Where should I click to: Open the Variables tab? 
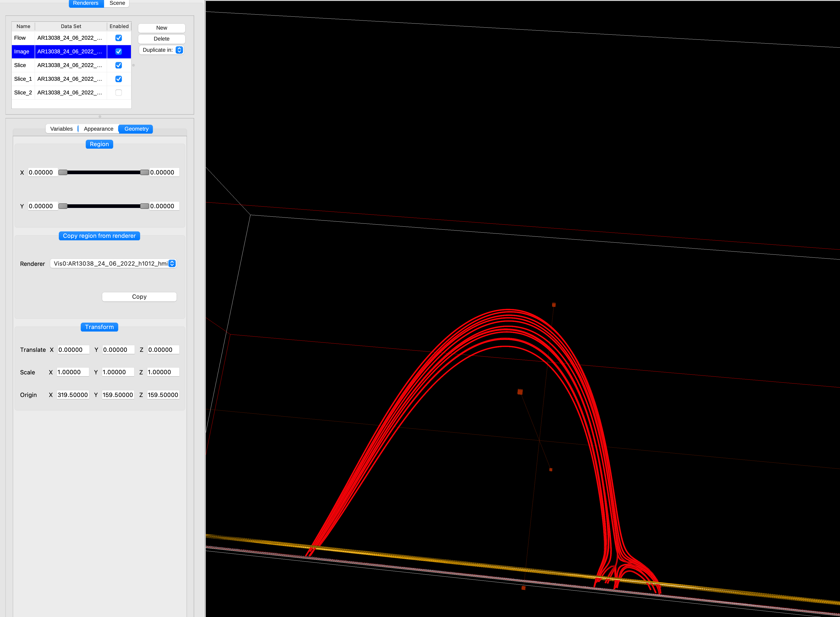click(x=61, y=129)
